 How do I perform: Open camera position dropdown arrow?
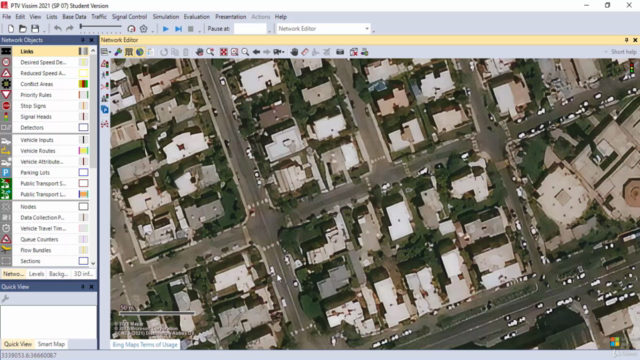283,52
